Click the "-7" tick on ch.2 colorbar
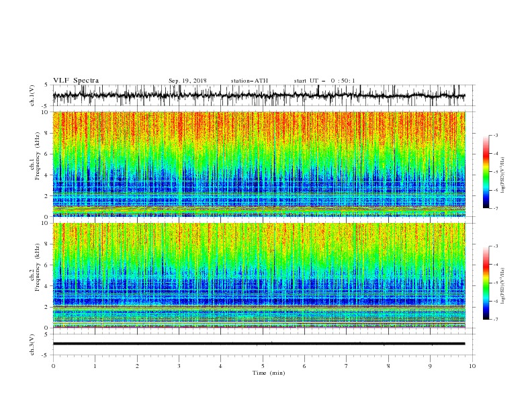Screen dimensions: 532x411 pos(496,320)
